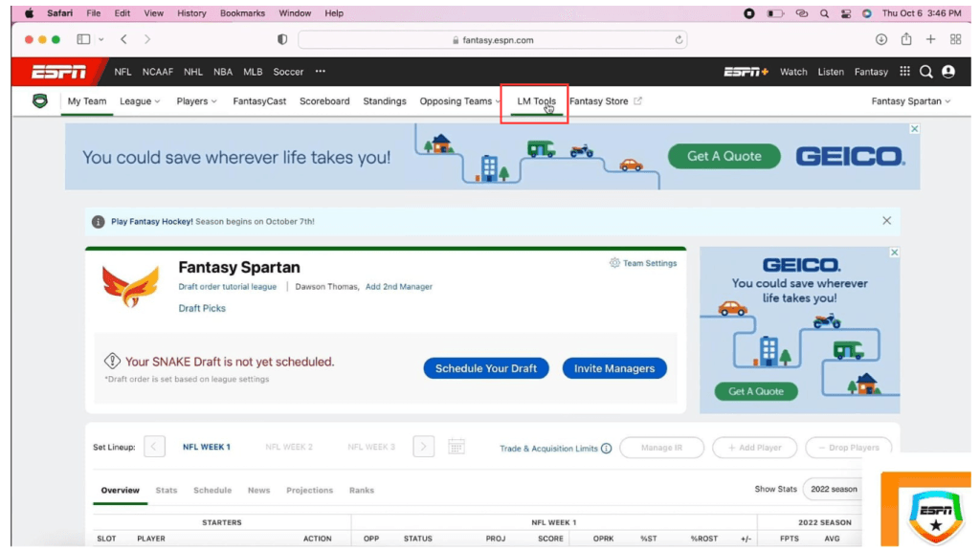980x551 pixels.
Task: Open the Watch link in ESPN header
Action: [793, 72]
